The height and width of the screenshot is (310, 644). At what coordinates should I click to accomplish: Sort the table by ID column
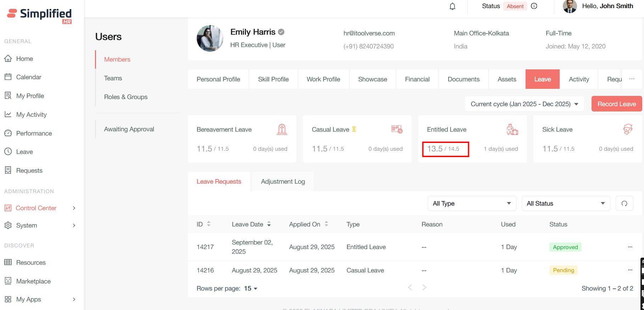(x=209, y=224)
